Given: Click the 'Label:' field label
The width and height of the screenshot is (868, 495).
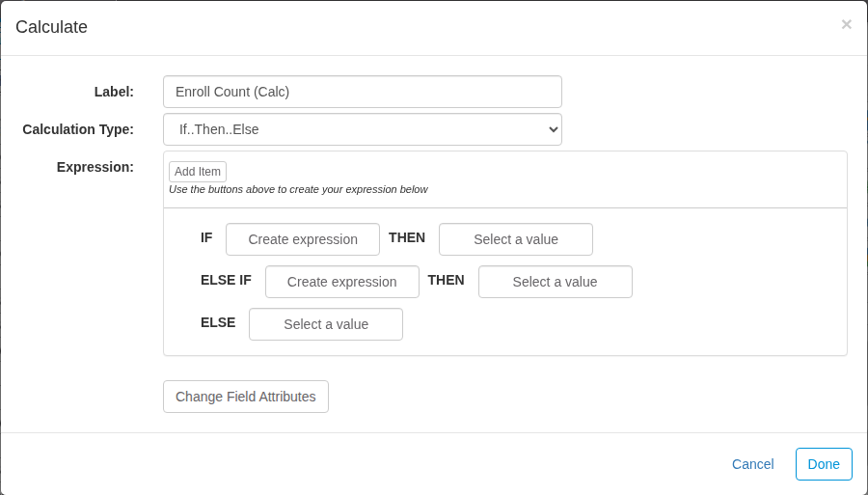Looking at the screenshot, I should click(114, 92).
